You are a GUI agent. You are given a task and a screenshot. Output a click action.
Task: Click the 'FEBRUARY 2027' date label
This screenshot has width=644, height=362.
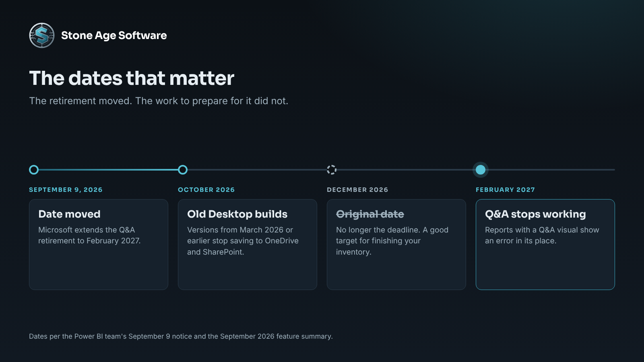[505, 189]
